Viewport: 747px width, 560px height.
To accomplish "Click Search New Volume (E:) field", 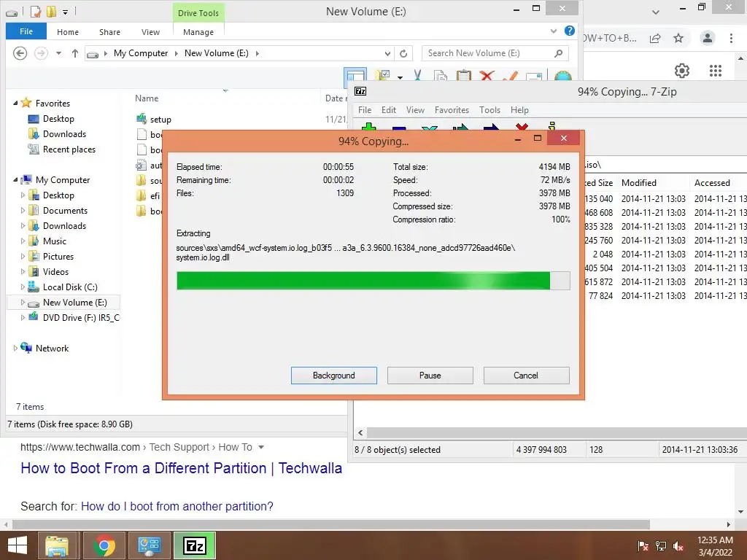I will (495, 53).
